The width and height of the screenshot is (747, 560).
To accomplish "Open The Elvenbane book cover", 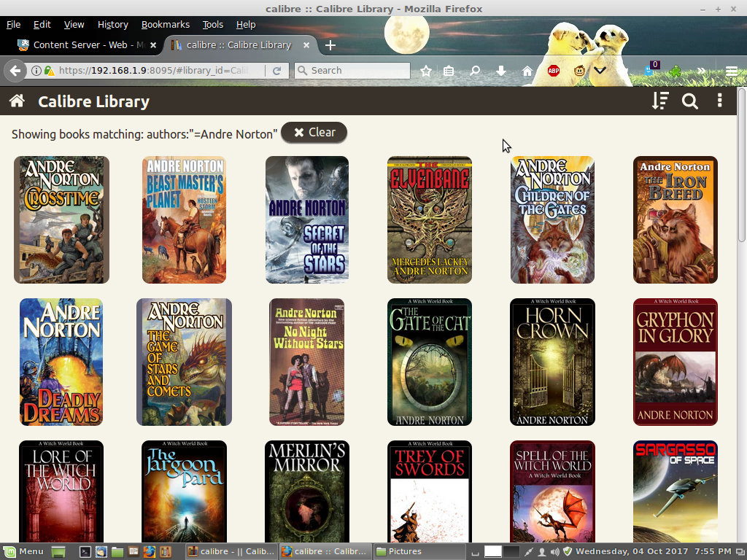I will click(430, 220).
